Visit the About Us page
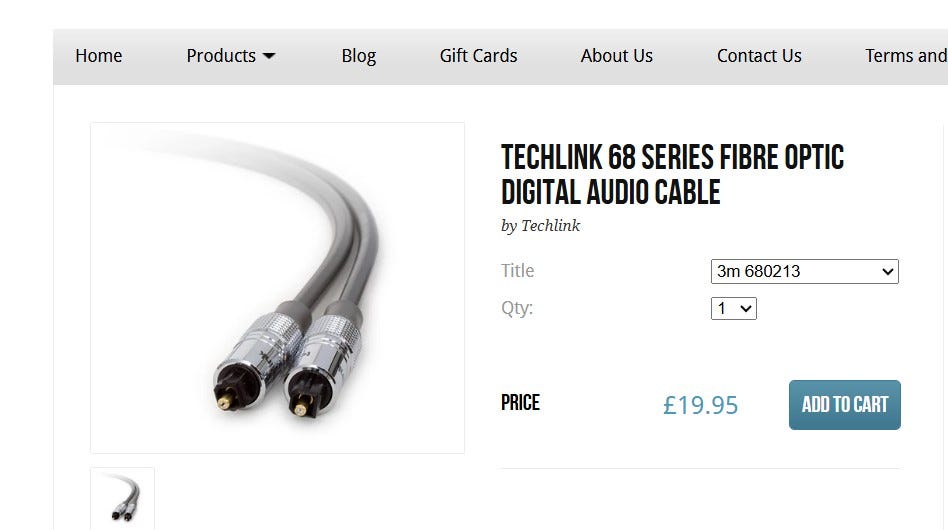The width and height of the screenshot is (948, 530). (x=617, y=56)
